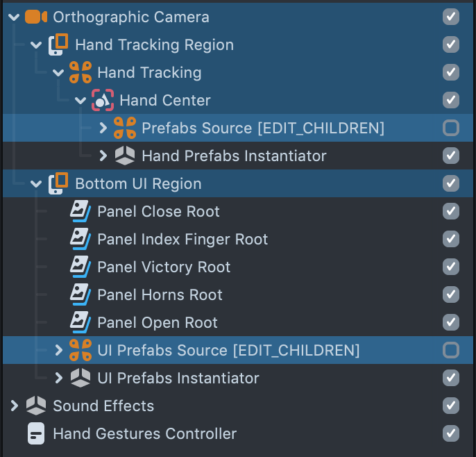476x457 pixels.
Task: Click the Hand Tracking Region screen icon
Action: coord(58,44)
